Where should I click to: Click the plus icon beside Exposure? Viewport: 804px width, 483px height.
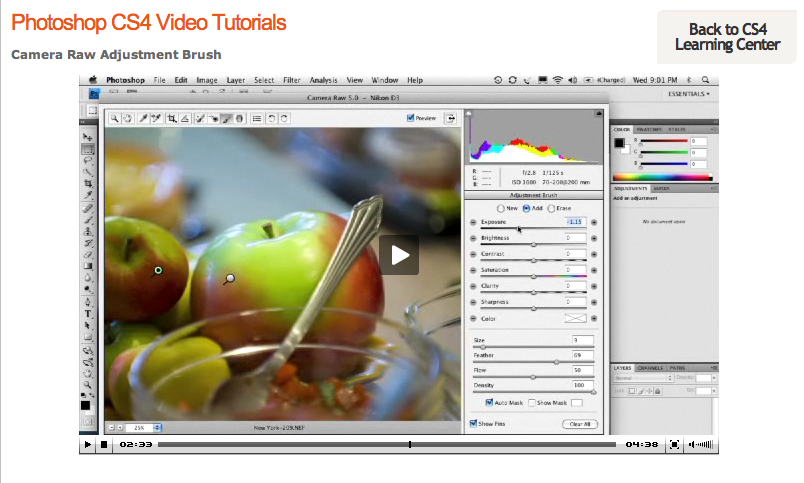[x=594, y=223]
